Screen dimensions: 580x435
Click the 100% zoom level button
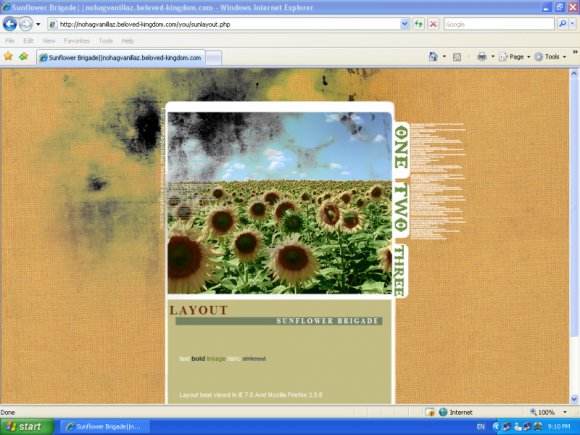tap(543, 412)
